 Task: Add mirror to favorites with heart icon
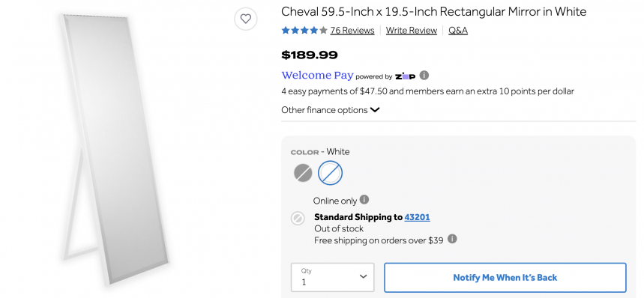[246, 19]
